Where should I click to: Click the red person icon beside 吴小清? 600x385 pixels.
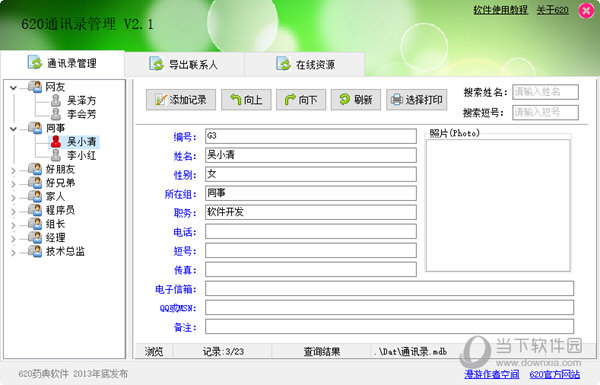pyautogui.click(x=56, y=142)
